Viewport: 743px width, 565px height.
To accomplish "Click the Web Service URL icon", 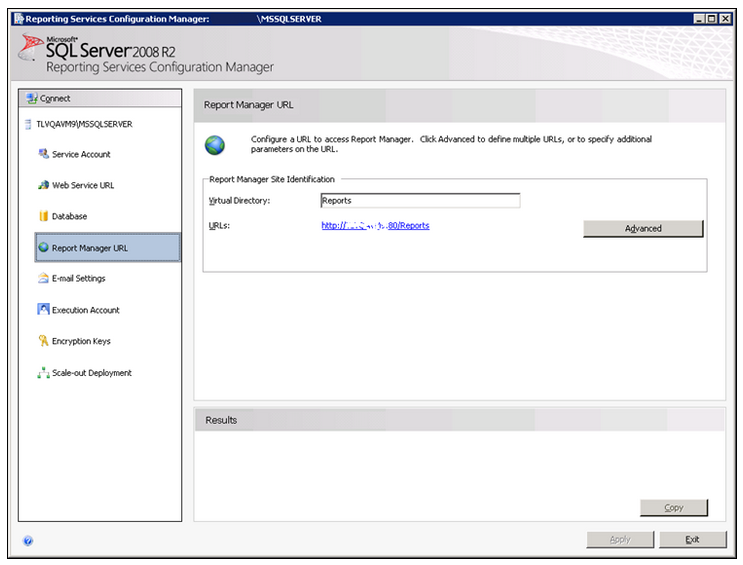I will pyautogui.click(x=44, y=185).
